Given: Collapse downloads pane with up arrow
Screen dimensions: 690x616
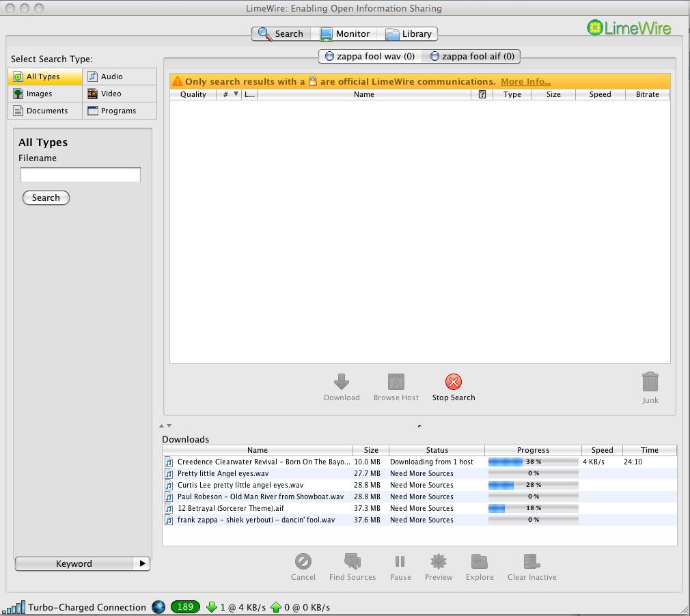Looking at the screenshot, I should pyautogui.click(x=161, y=426).
